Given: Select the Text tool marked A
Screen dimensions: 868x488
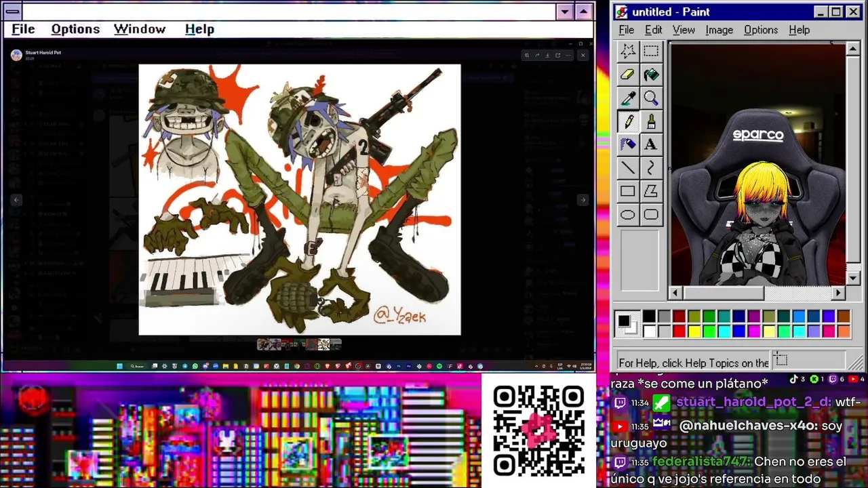Looking at the screenshot, I should [x=651, y=144].
